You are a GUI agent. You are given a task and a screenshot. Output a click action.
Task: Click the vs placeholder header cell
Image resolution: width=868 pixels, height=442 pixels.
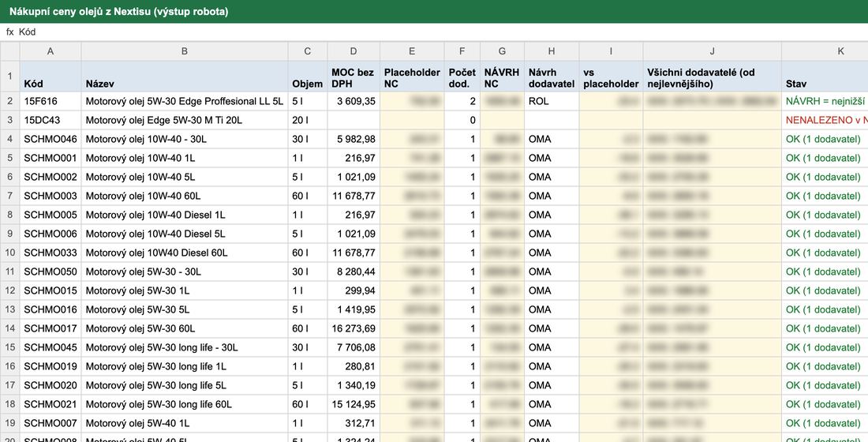point(611,77)
